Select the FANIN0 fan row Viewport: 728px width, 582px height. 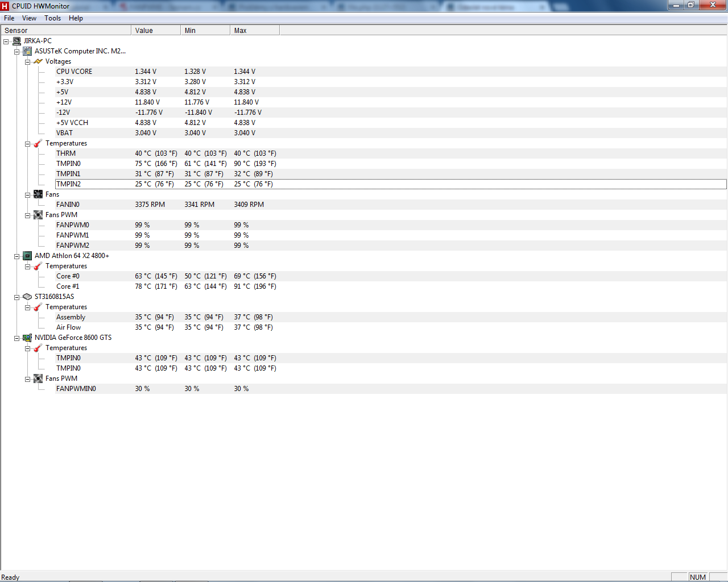point(391,205)
